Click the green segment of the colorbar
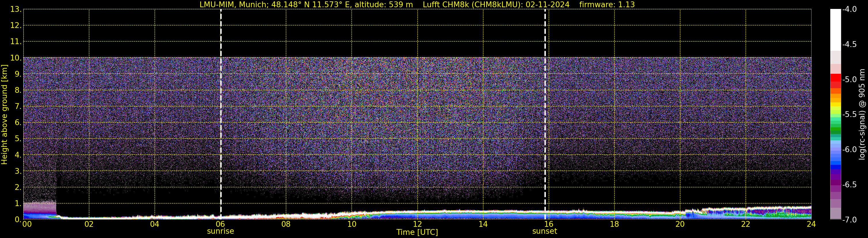The width and height of the screenshot is (868, 238). point(836,129)
